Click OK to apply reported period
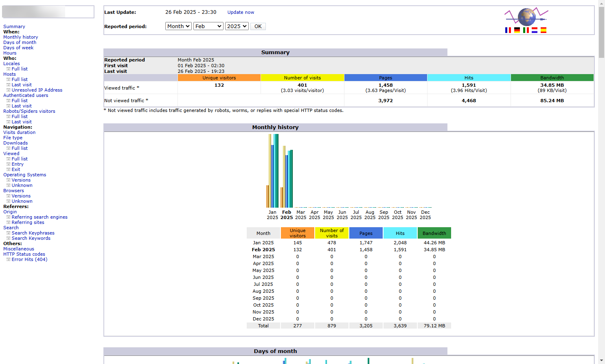605x364 pixels. [x=258, y=26]
